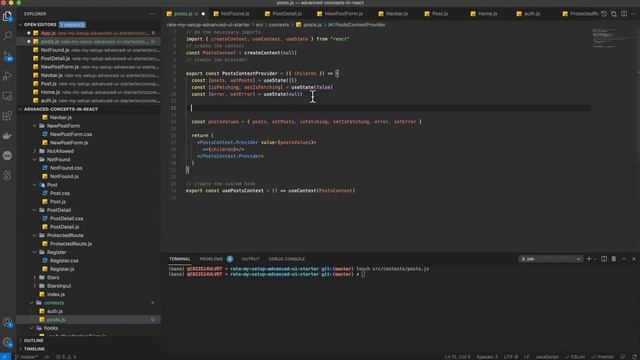Switch to the TERMINAL tab
The height and width of the screenshot is (360, 640).
[x=180, y=259]
